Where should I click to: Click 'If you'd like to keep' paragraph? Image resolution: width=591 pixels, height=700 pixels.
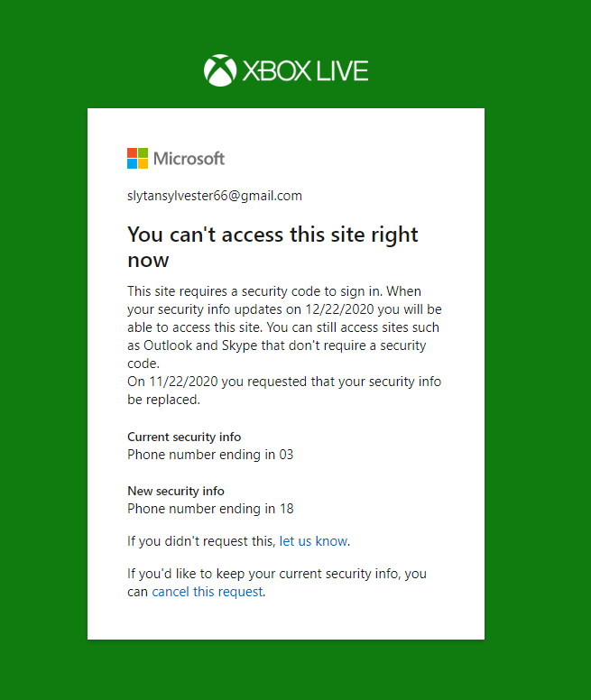pyautogui.click(x=277, y=583)
